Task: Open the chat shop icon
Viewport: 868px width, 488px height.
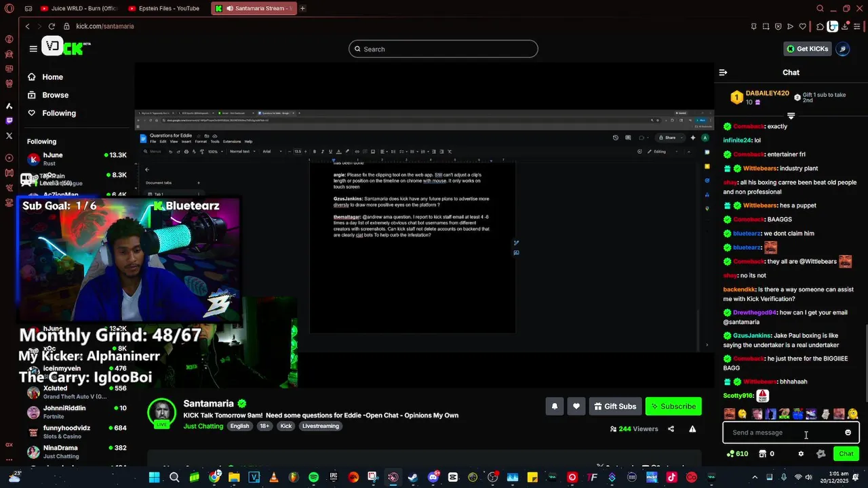Action: click(x=762, y=454)
